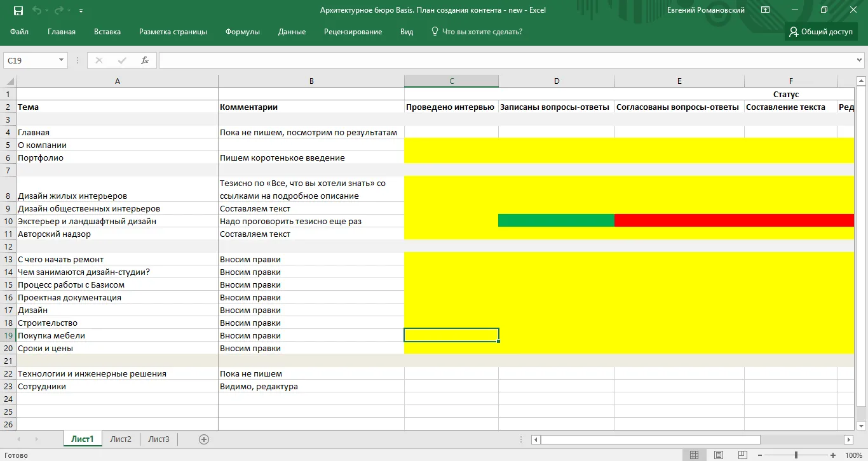This screenshot has width=868, height=461.
Task: Select row 10 header
Action: pos(8,221)
